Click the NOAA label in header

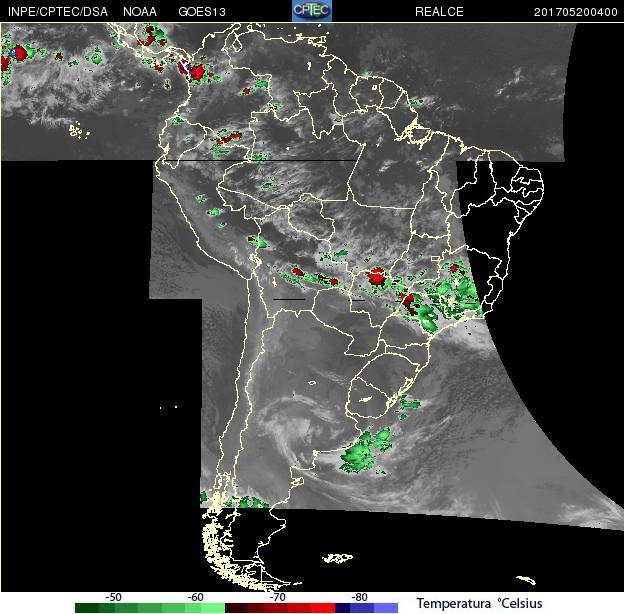pos(140,12)
